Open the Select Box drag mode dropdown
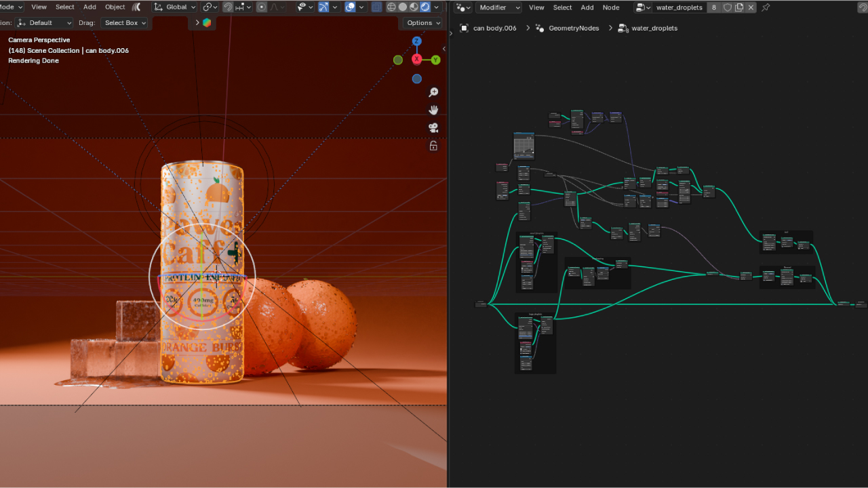The width and height of the screenshot is (868, 488). (125, 22)
